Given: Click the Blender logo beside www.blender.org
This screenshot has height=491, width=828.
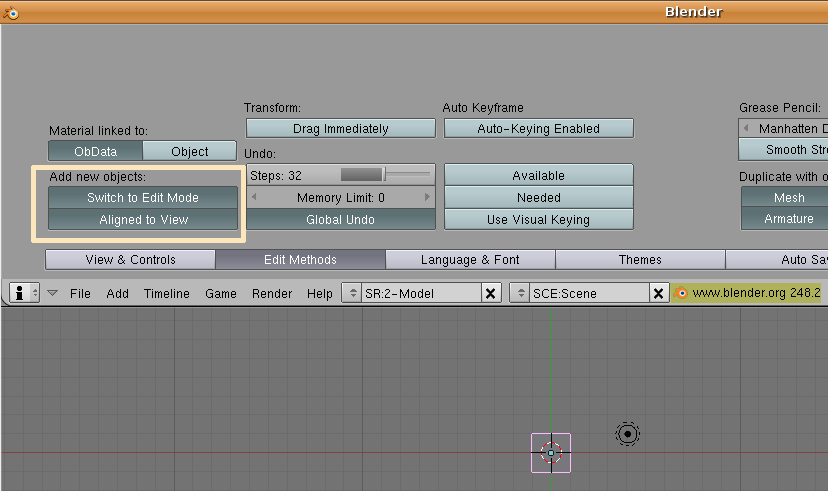Looking at the screenshot, I should point(681,292).
